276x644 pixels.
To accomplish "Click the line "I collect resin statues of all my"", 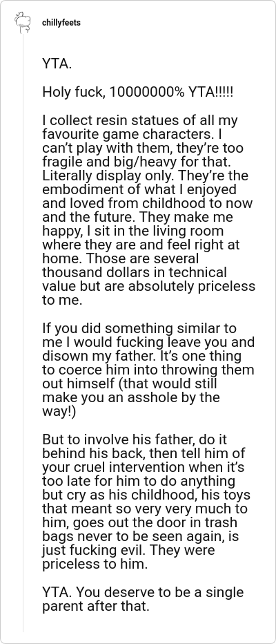I will [x=140, y=120].
